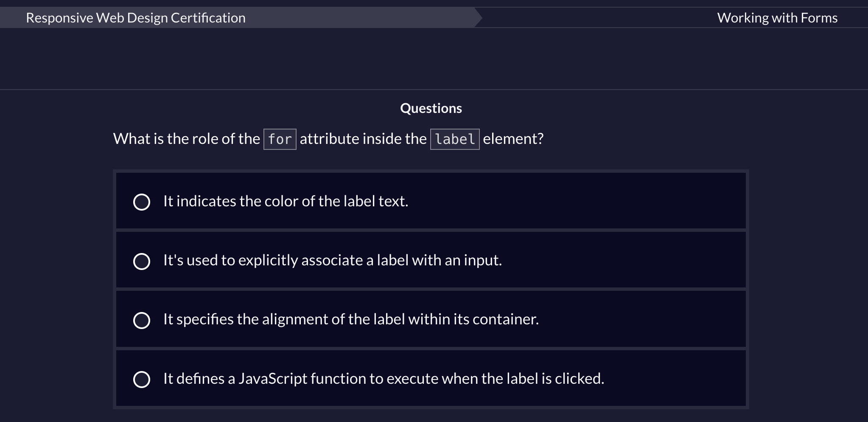Click the phrase "attribute inside the" in the question
Viewport: 868px width, 422px height.
coord(363,139)
